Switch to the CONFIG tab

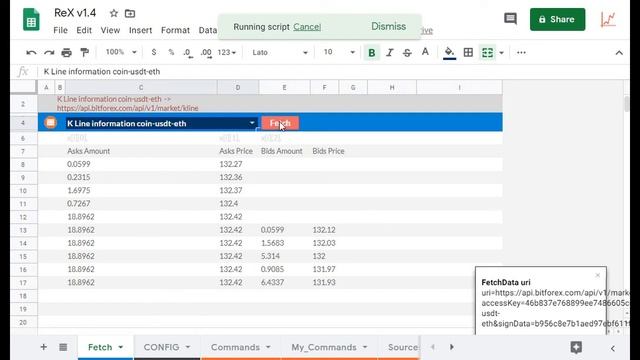[x=161, y=347]
